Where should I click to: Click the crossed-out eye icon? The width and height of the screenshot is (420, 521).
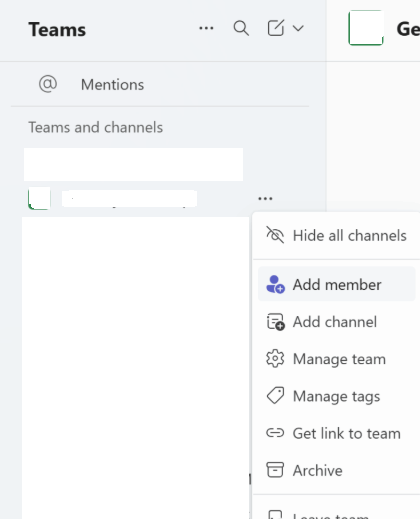(x=275, y=235)
